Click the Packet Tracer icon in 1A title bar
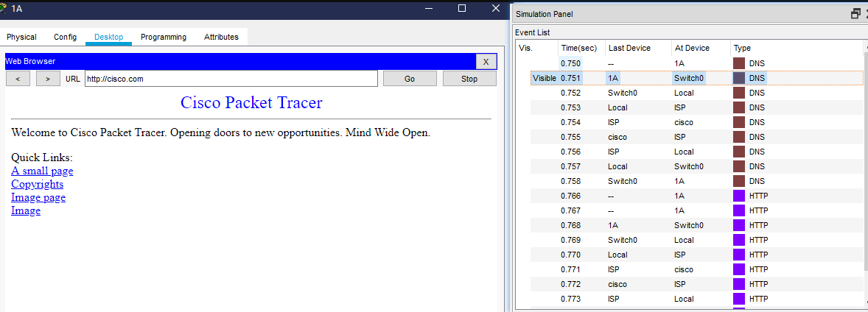868x312 pixels. 4,8
